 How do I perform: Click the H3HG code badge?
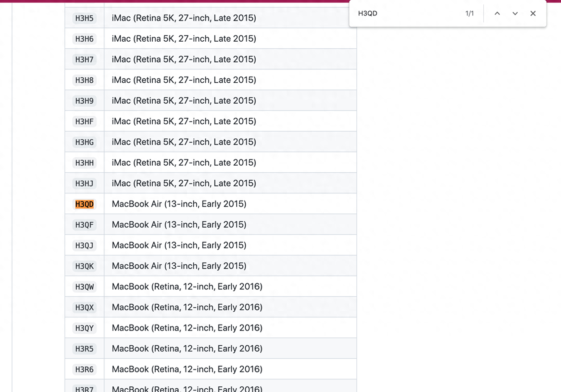tap(84, 142)
